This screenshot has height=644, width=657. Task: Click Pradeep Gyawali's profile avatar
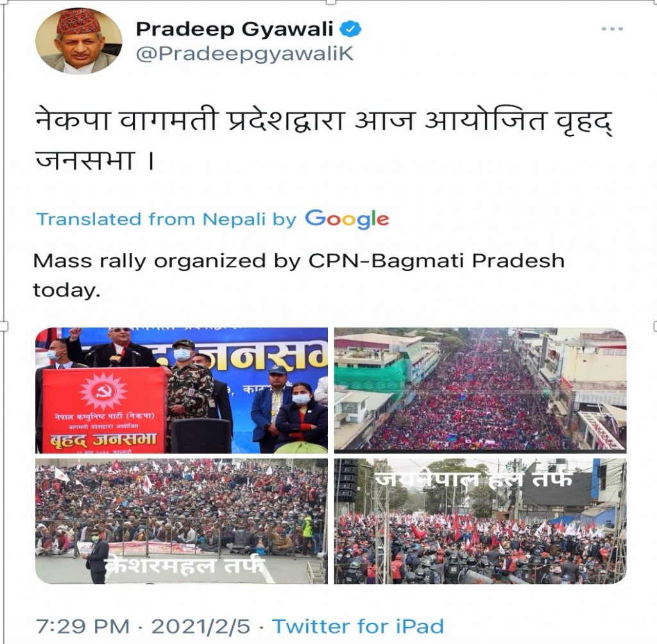pos(78,41)
